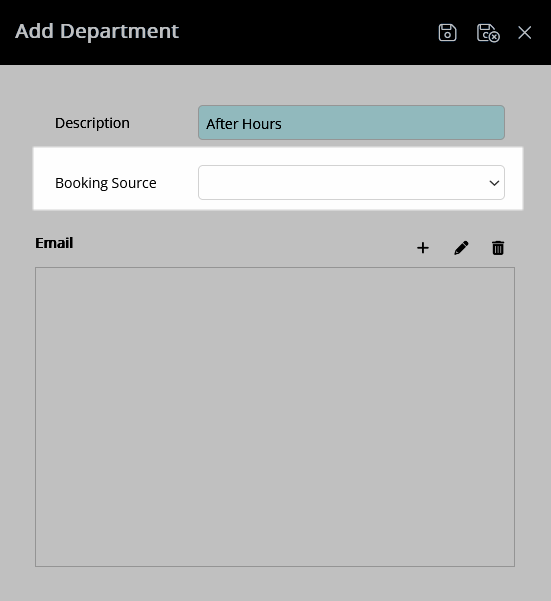This screenshot has height=601, width=551.
Task: Click the Description label
Action: 92,123
